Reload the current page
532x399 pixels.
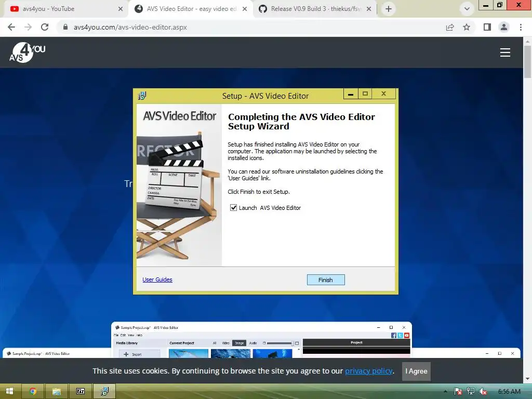pyautogui.click(x=45, y=27)
